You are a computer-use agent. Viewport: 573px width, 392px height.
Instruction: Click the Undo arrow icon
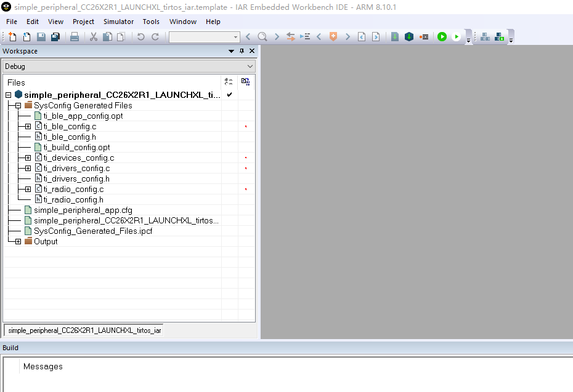click(x=140, y=36)
